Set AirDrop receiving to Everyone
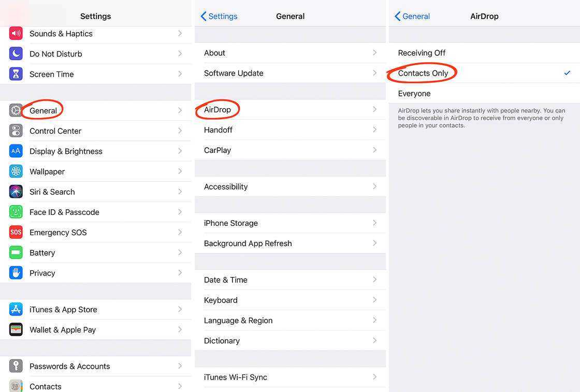The image size is (580, 392). pyautogui.click(x=414, y=94)
